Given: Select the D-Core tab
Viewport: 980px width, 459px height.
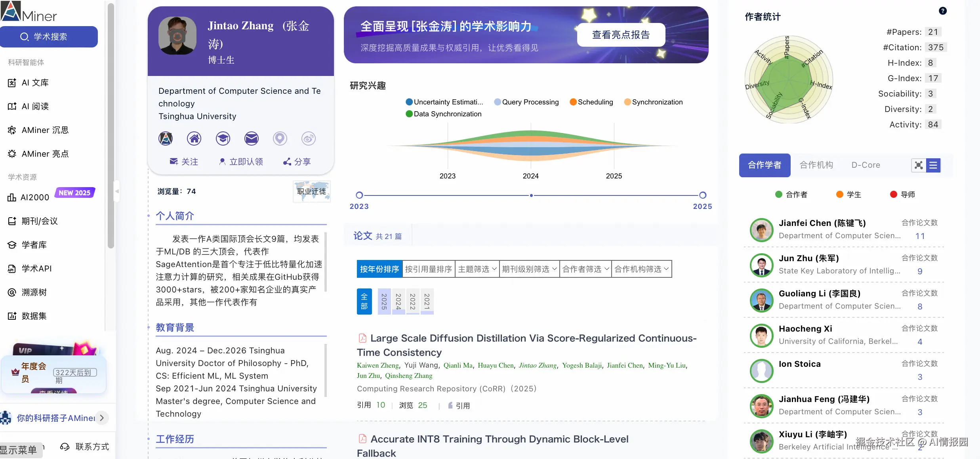Looking at the screenshot, I should tap(866, 165).
